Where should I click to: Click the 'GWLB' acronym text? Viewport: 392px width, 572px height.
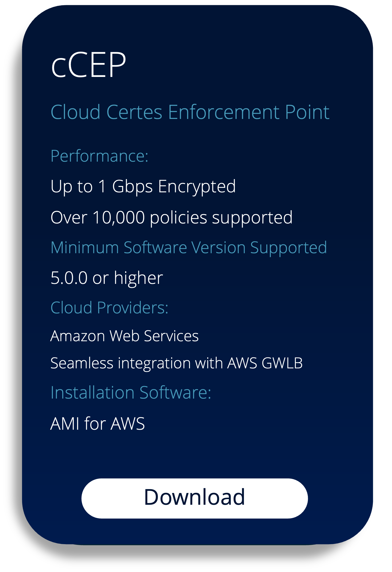coord(282,363)
